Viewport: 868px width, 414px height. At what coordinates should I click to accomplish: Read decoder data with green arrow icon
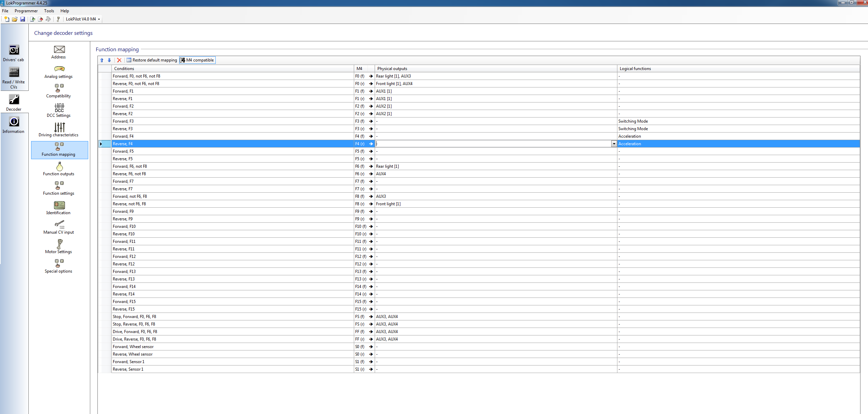click(32, 19)
